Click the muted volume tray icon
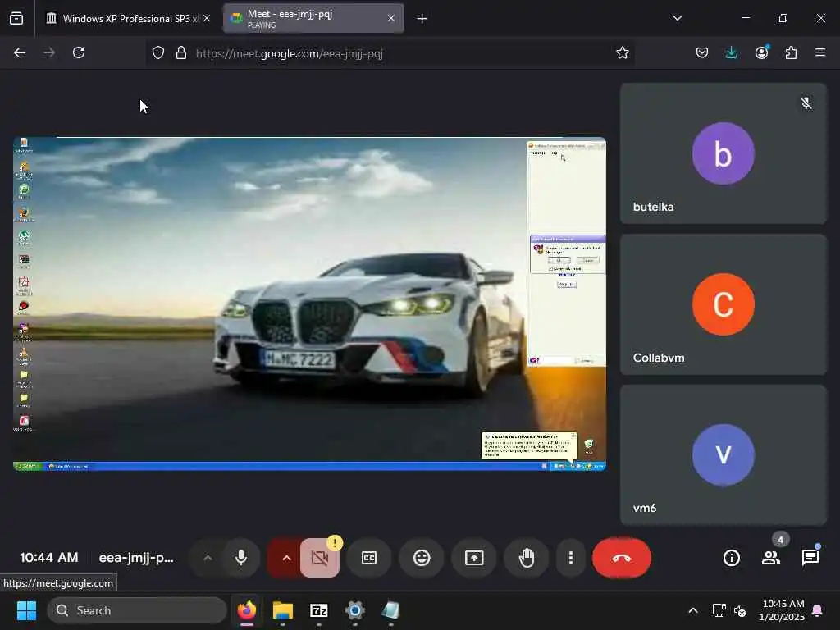The width and height of the screenshot is (840, 630). click(740, 610)
